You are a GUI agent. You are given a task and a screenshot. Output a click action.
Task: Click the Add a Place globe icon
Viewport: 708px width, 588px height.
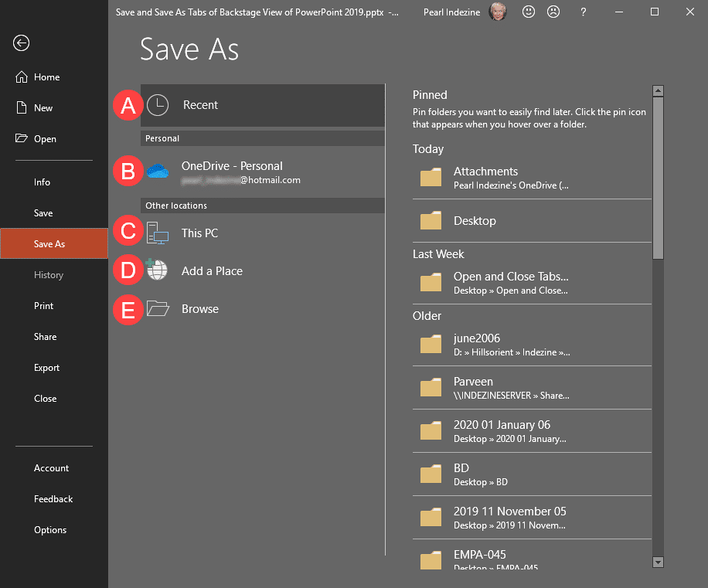[158, 270]
